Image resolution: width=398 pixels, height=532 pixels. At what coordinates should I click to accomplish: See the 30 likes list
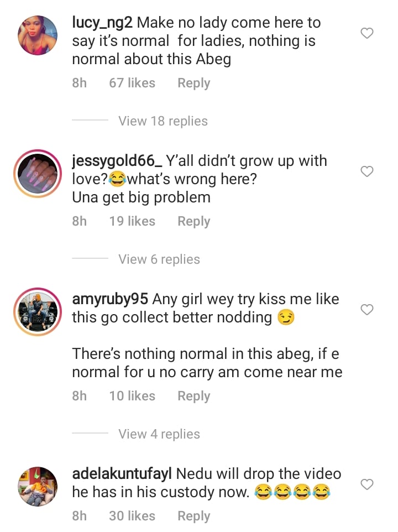point(132,516)
